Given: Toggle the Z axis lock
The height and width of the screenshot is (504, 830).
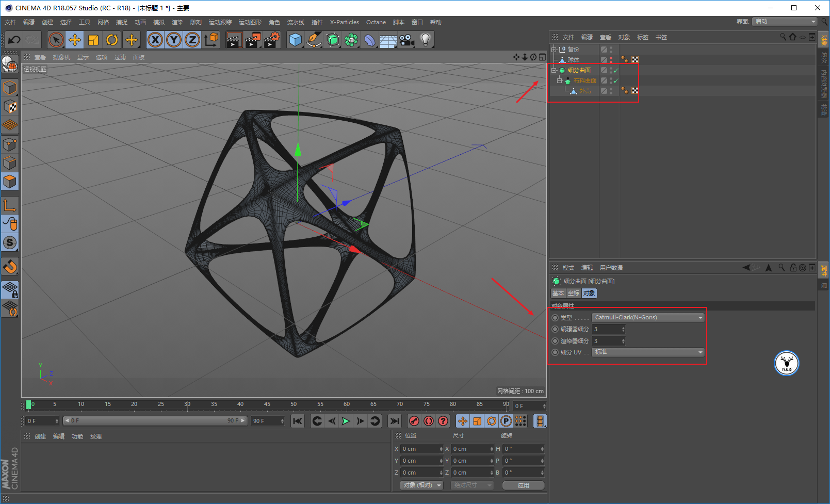Looking at the screenshot, I should (192, 40).
